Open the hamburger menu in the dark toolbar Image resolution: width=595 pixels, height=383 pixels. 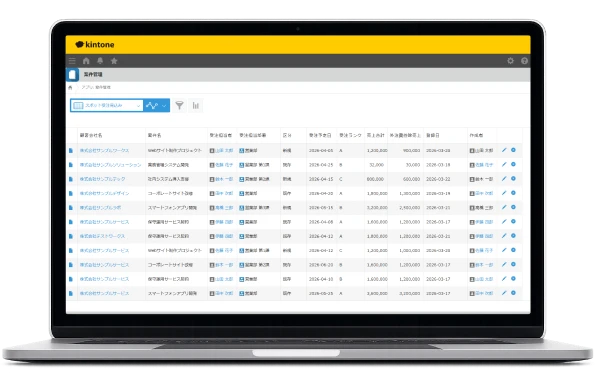click(72, 61)
